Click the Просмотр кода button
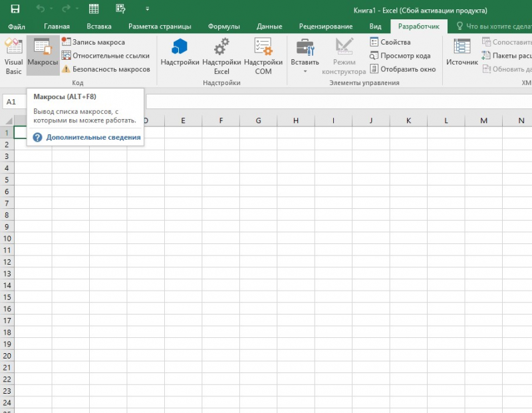532x413 pixels. point(400,56)
